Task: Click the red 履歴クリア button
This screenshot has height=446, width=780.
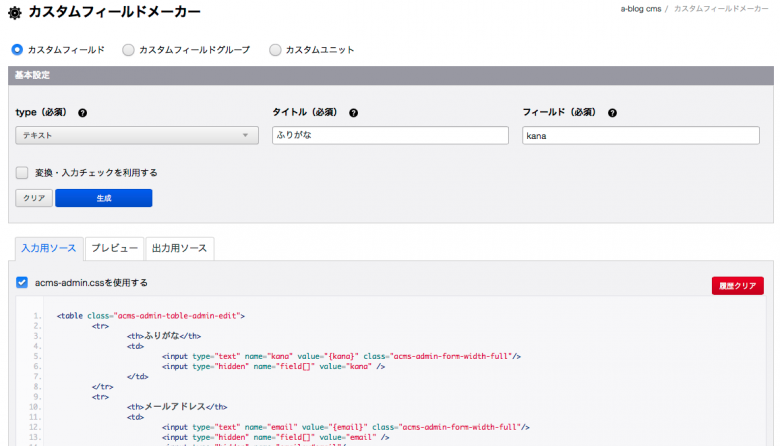Action: click(x=738, y=285)
